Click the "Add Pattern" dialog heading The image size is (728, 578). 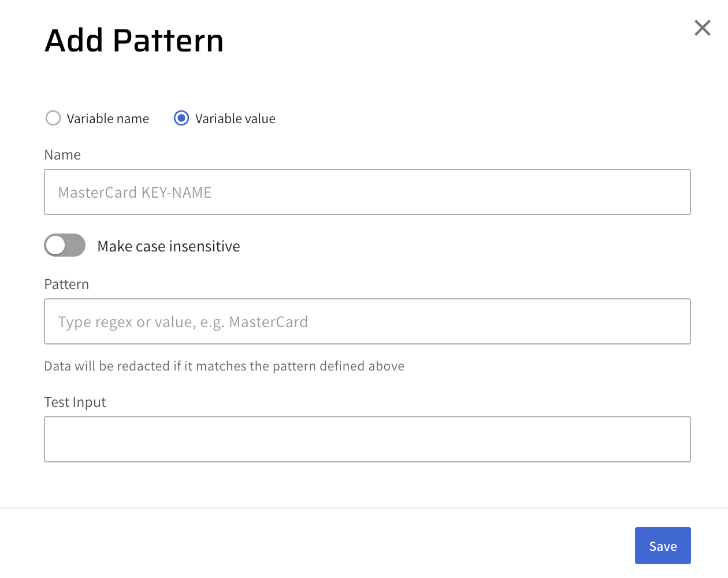coord(134,40)
